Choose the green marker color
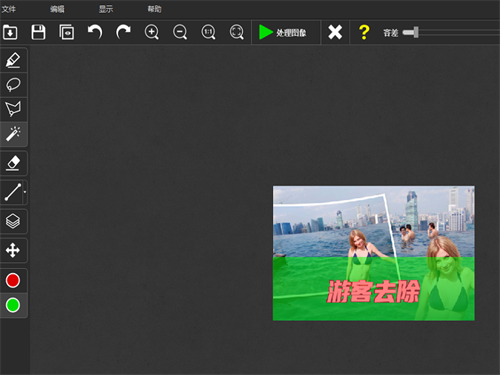Viewport: 500px width, 375px height. [13, 305]
